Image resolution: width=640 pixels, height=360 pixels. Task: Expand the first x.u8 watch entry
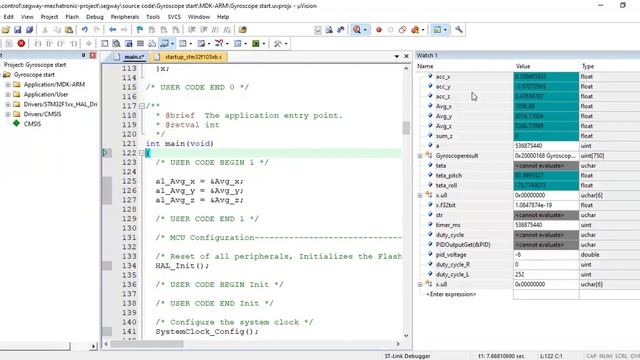pos(420,196)
